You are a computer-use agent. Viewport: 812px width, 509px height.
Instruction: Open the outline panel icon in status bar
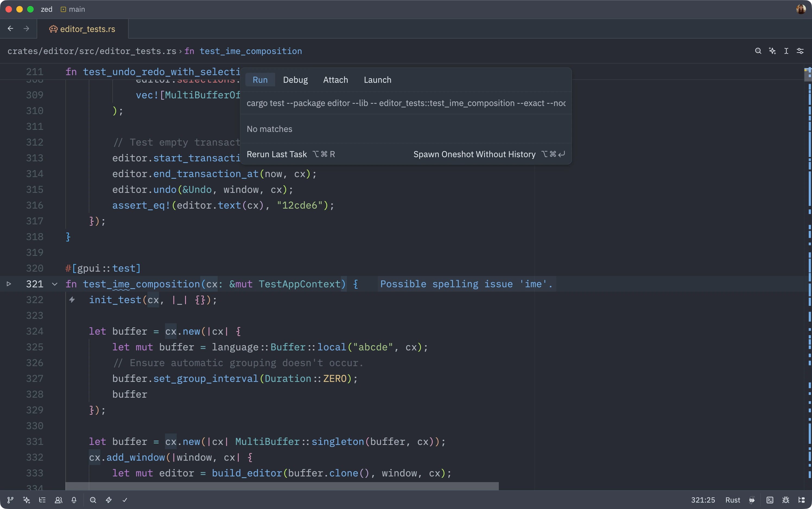42,500
